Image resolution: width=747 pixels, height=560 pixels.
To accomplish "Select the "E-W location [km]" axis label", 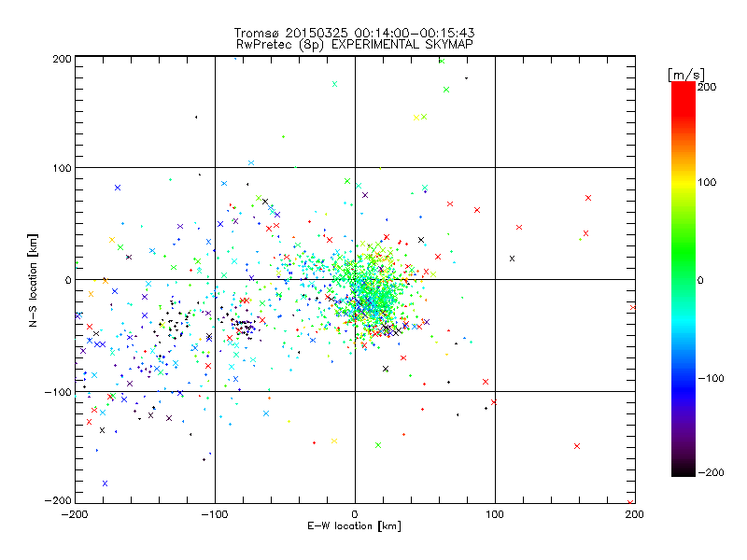I will pyautogui.click(x=355, y=525).
